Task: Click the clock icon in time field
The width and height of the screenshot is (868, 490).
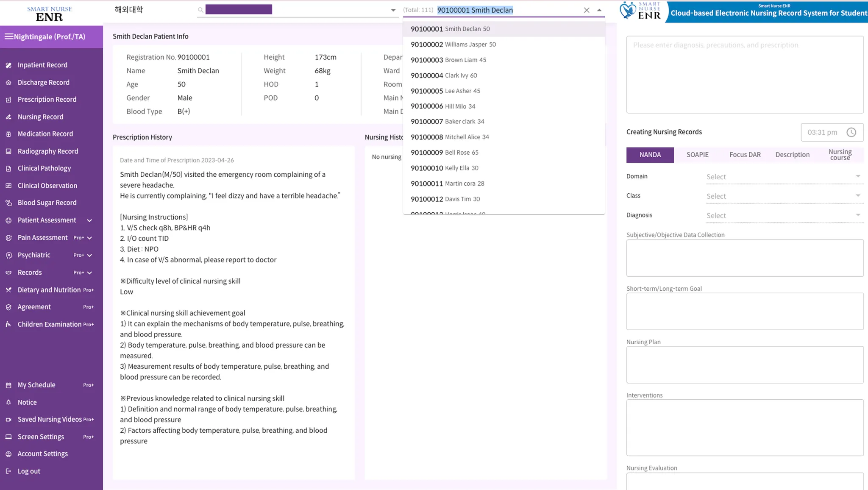Action: coord(851,132)
